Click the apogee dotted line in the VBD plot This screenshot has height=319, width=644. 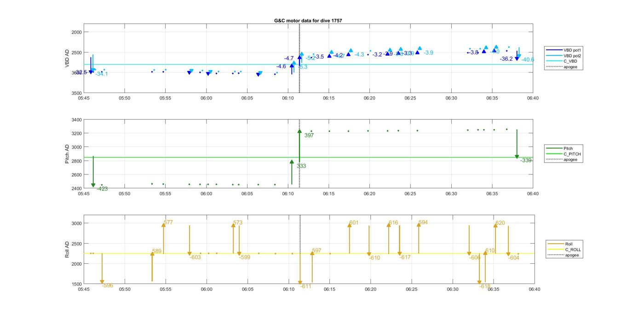(299, 58)
